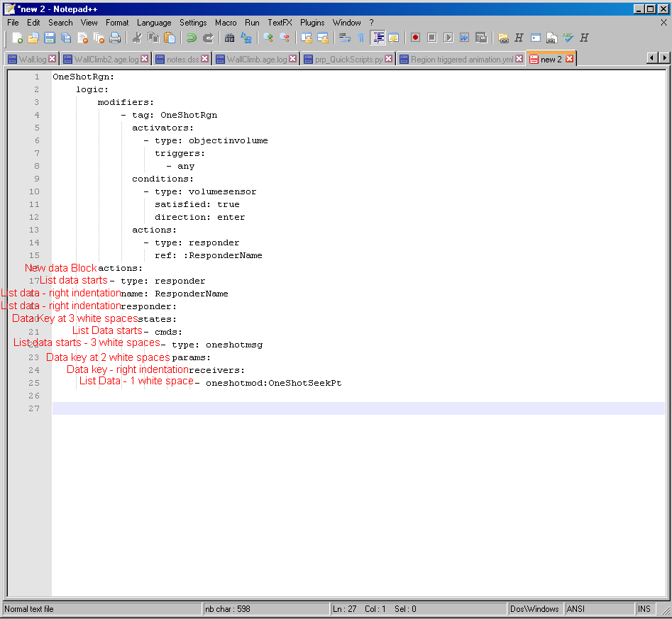Toggle word wrap toolbar button
Image resolution: width=672 pixels, height=619 pixels.
click(x=345, y=38)
